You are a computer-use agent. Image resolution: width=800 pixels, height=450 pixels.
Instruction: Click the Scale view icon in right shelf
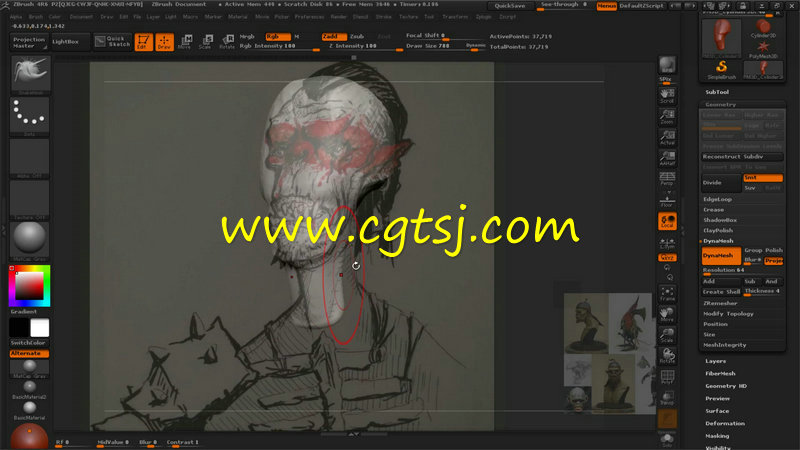click(667, 335)
